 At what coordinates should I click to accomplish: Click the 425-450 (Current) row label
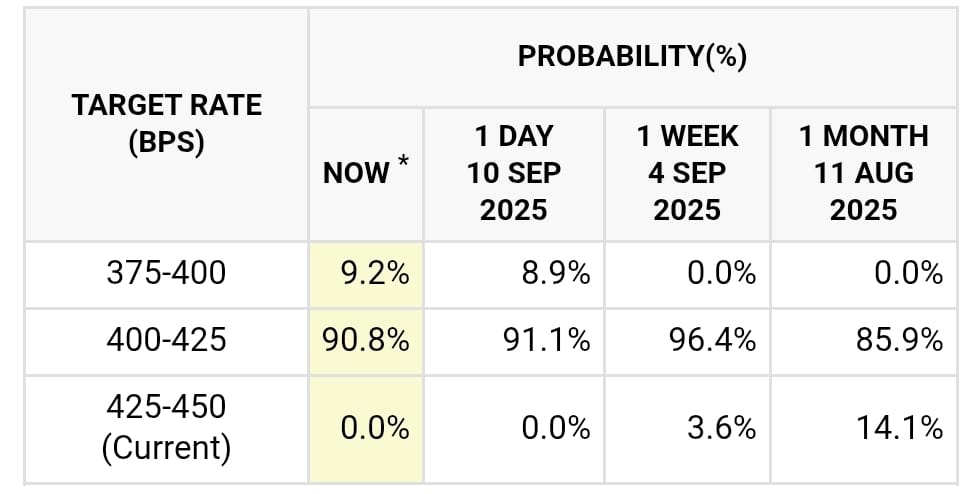pos(166,429)
